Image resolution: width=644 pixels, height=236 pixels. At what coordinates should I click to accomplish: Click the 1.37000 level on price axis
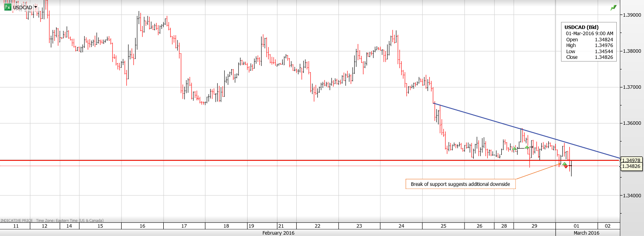(x=632, y=87)
